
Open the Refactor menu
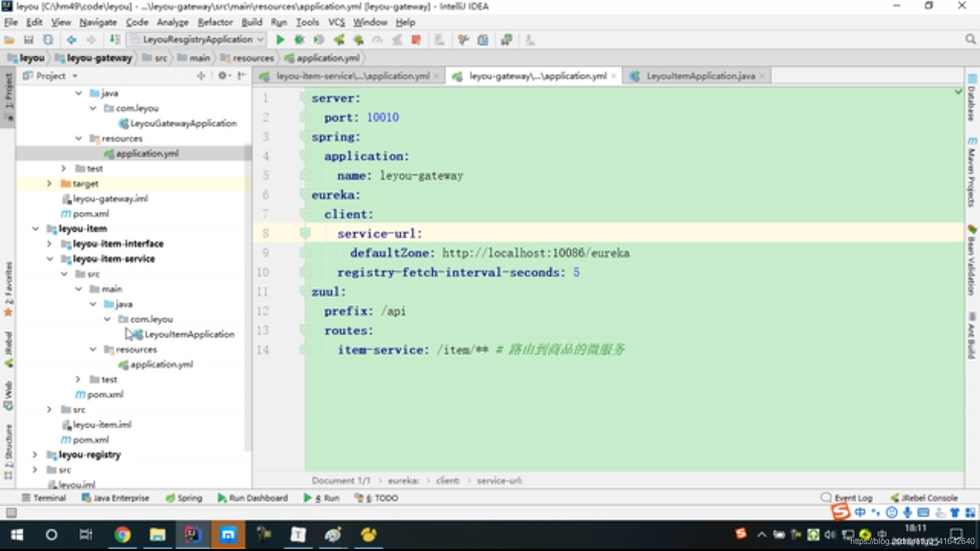(215, 22)
